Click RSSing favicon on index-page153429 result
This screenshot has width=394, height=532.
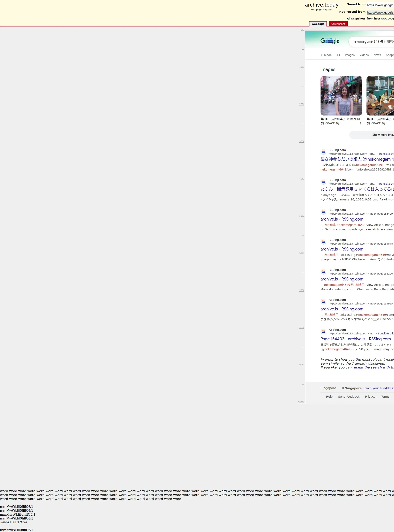[x=323, y=212]
